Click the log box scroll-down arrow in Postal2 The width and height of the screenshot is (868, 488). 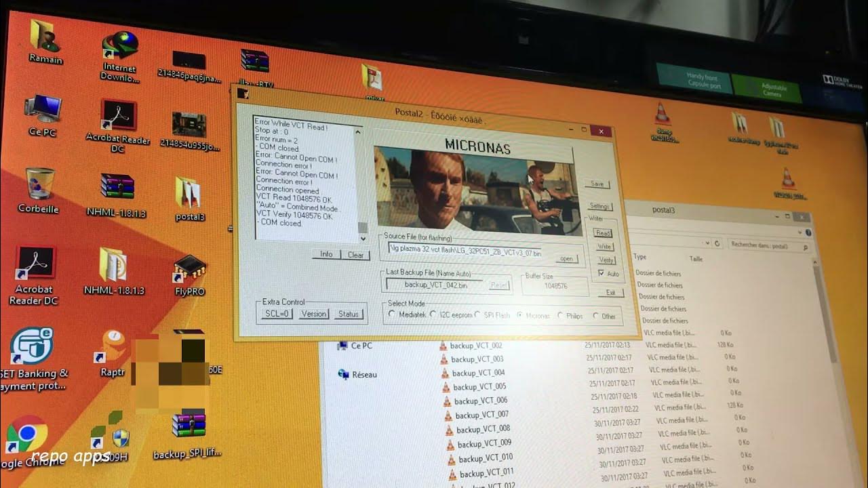(x=363, y=238)
